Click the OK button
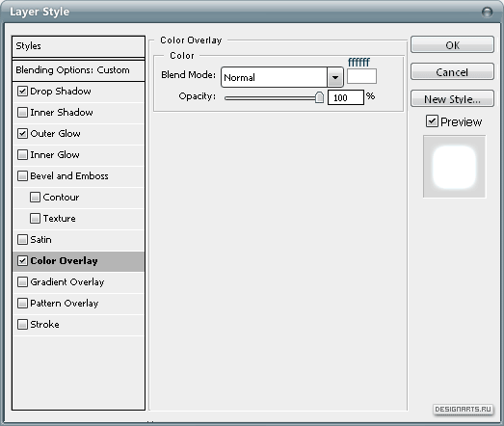The height and width of the screenshot is (426, 504). pos(452,45)
